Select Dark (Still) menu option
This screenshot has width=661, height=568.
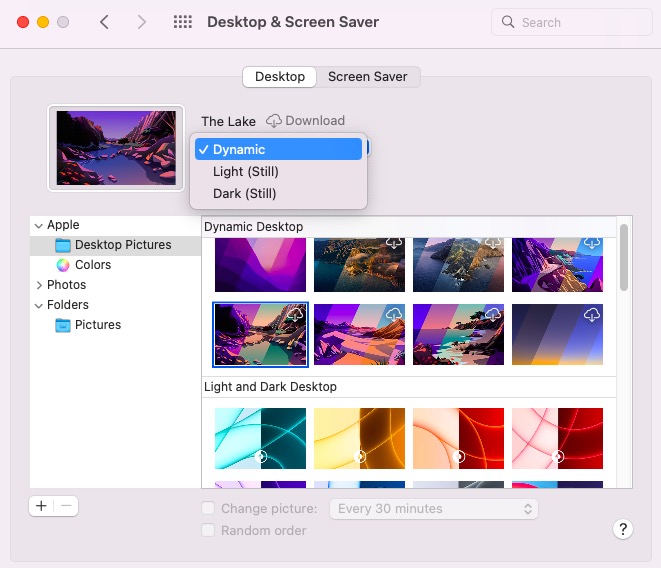pyautogui.click(x=244, y=194)
